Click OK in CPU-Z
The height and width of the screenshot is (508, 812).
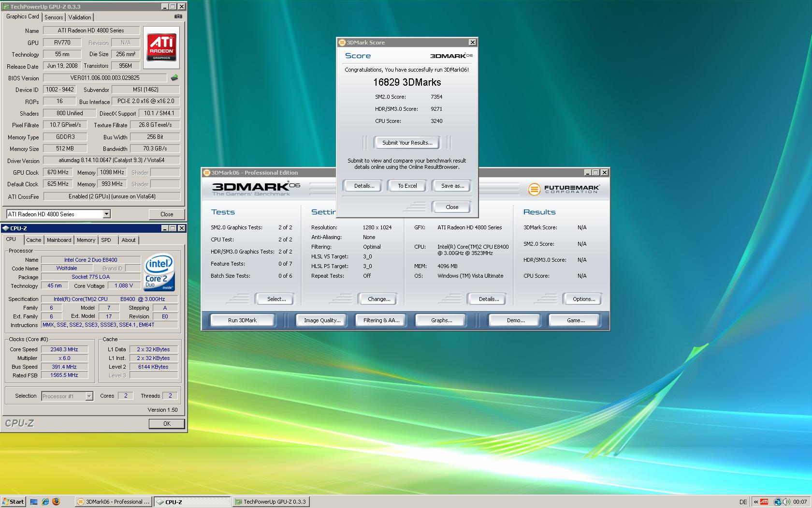167,423
